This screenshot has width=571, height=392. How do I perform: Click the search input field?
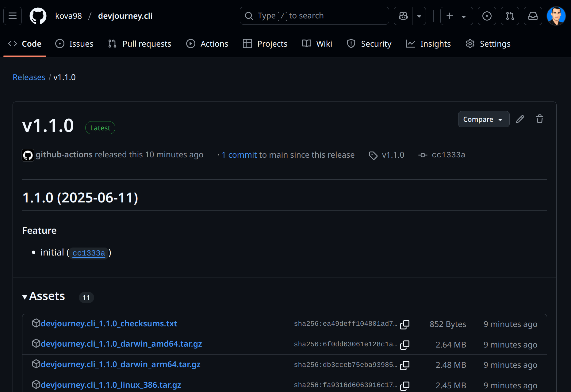pos(314,16)
